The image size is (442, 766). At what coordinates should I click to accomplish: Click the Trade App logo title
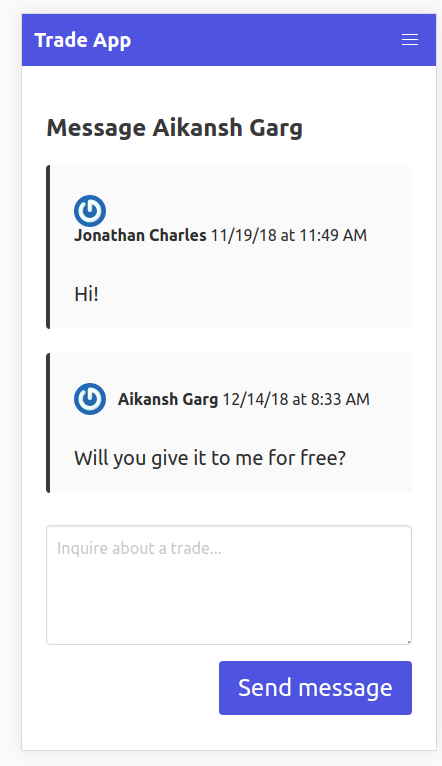[83, 41]
